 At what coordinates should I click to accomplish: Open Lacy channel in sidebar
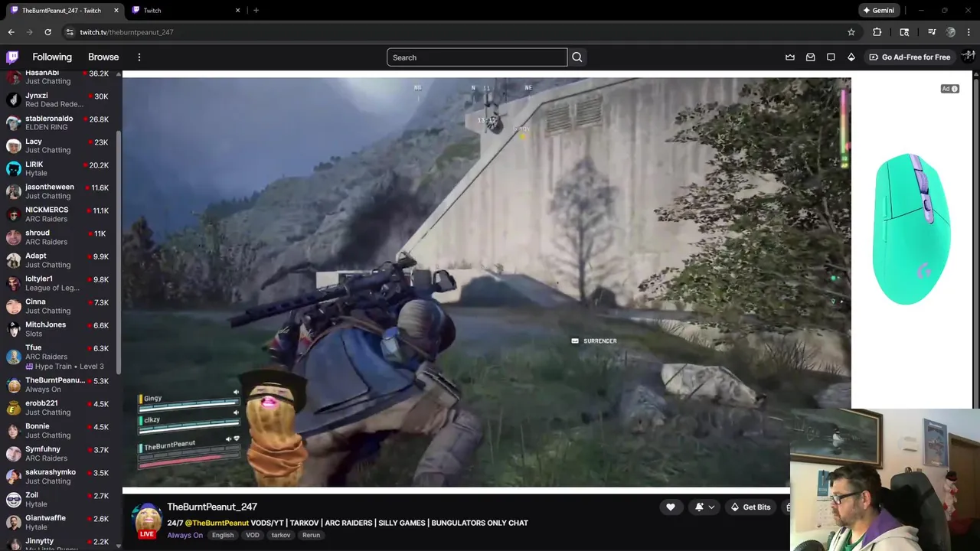61,145
